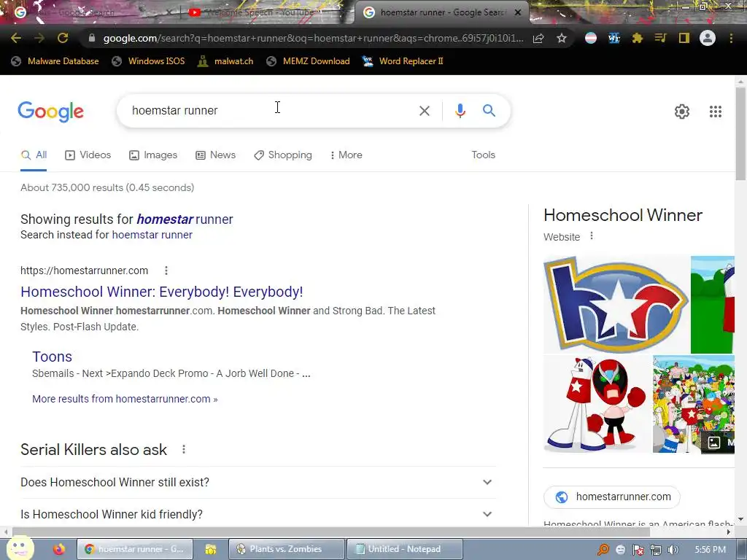The height and width of the screenshot is (560, 747).
Task: Click the volume speaker tray icon
Action: (x=673, y=550)
